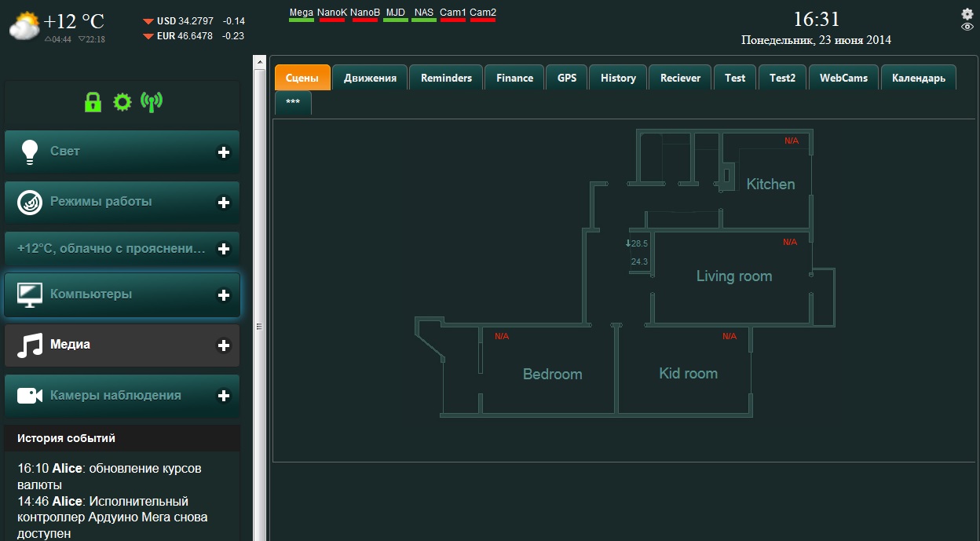This screenshot has height=541, width=980.
Task: Click the Kitchen N/A sensor value
Action: pyautogui.click(x=792, y=141)
